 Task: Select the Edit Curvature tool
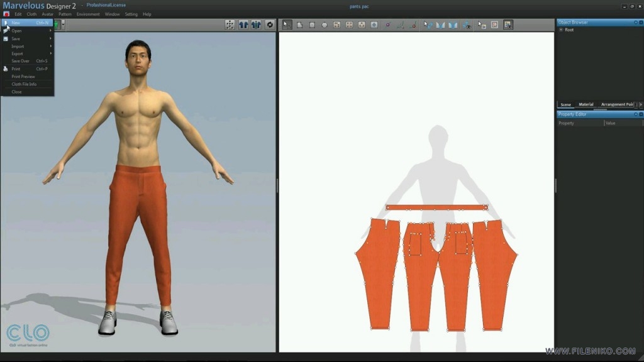(400, 25)
